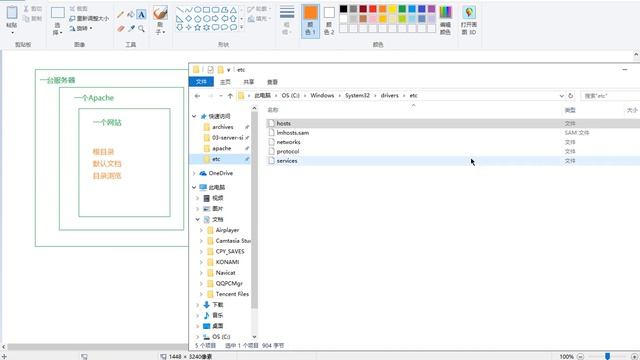Image resolution: width=640 pixels, height=360 pixels.
Task: Open the Explorer Home tab
Action: 225,82
